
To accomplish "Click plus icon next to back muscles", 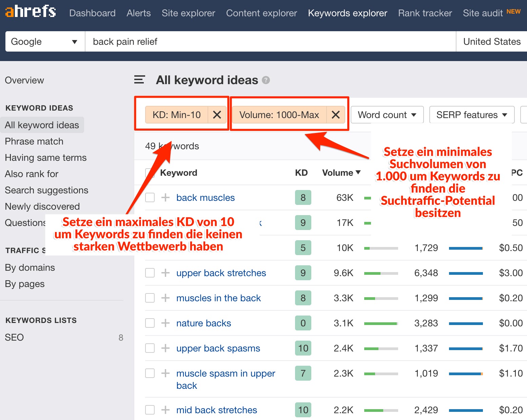I will coord(165,197).
